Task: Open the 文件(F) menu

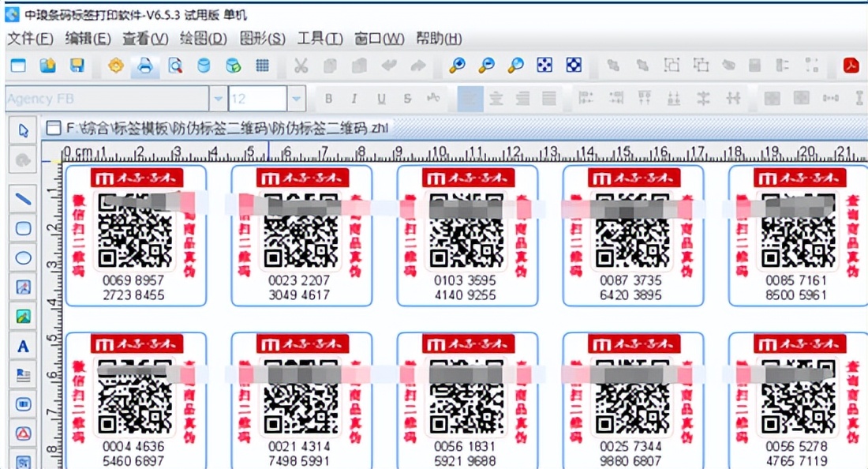Action: click(30, 39)
